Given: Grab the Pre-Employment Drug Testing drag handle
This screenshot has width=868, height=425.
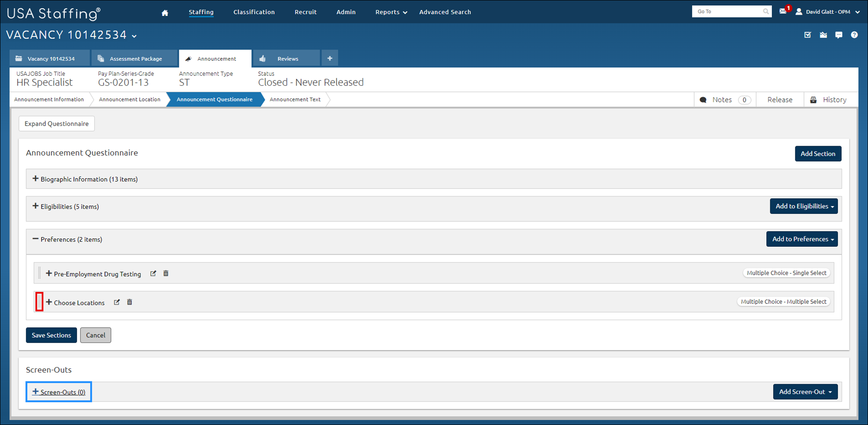Looking at the screenshot, I should pyautogui.click(x=39, y=273).
